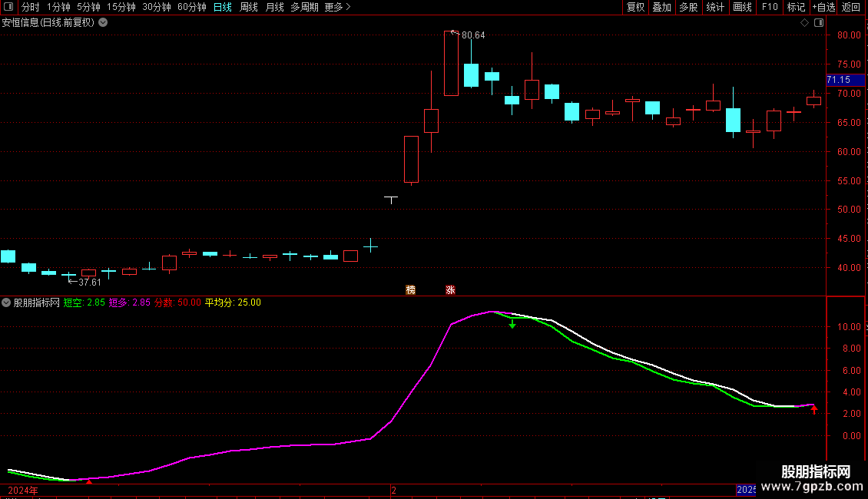The image size is (868, 499).
Task: Click the highlighted 2025 date label
Action: tap(746, 490)
